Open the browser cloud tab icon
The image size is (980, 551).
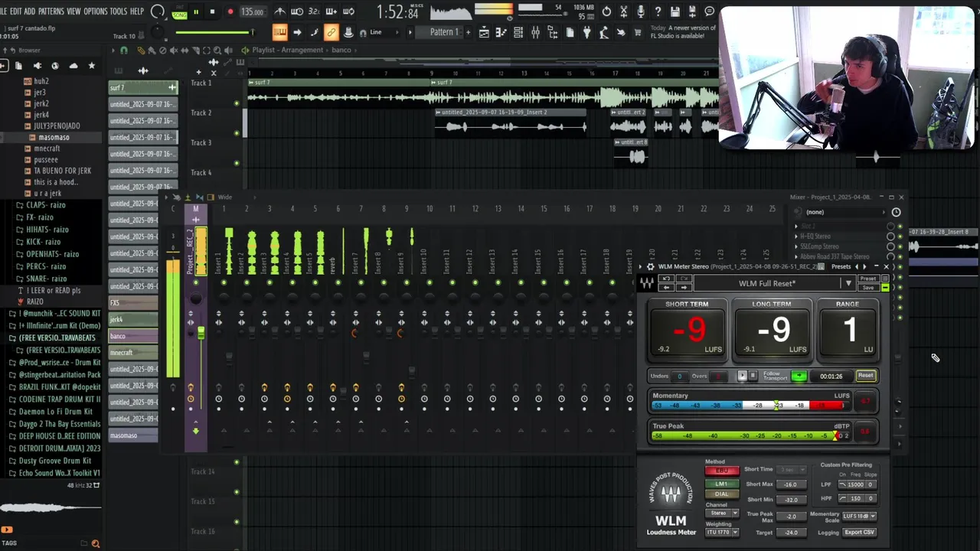pyautogui.click(x=73, y=66)
